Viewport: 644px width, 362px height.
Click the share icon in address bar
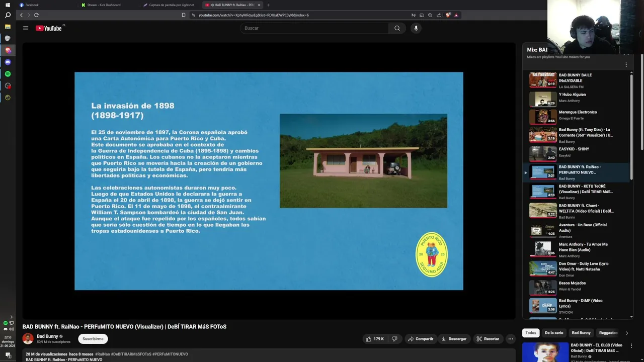pyautogui.click(x=439, y=15)
